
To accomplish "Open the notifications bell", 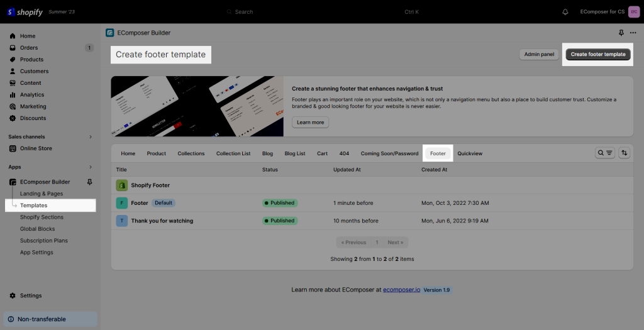I will [x=565, y=12].
